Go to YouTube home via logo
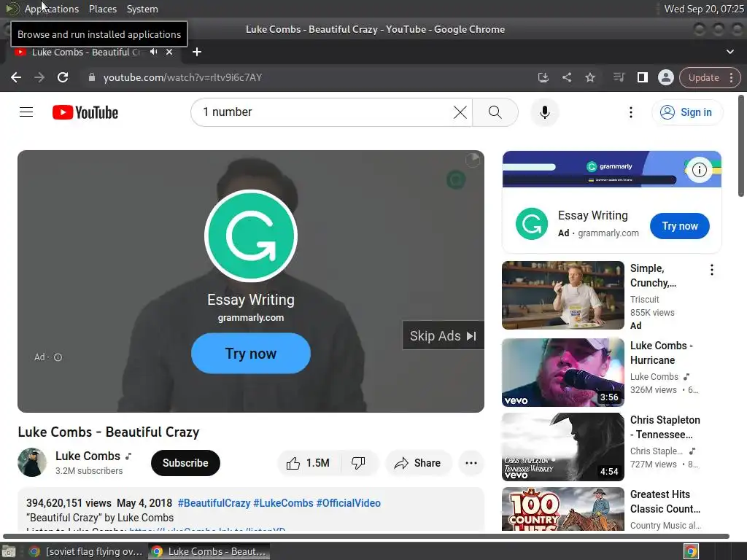Screen dimensions: 747x560 click(85, 112)
